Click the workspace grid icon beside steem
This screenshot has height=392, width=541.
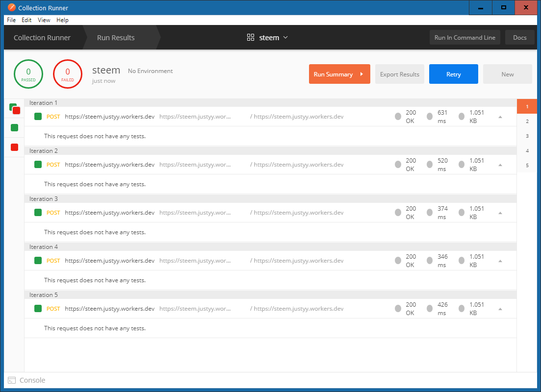[x=251, y=37]
